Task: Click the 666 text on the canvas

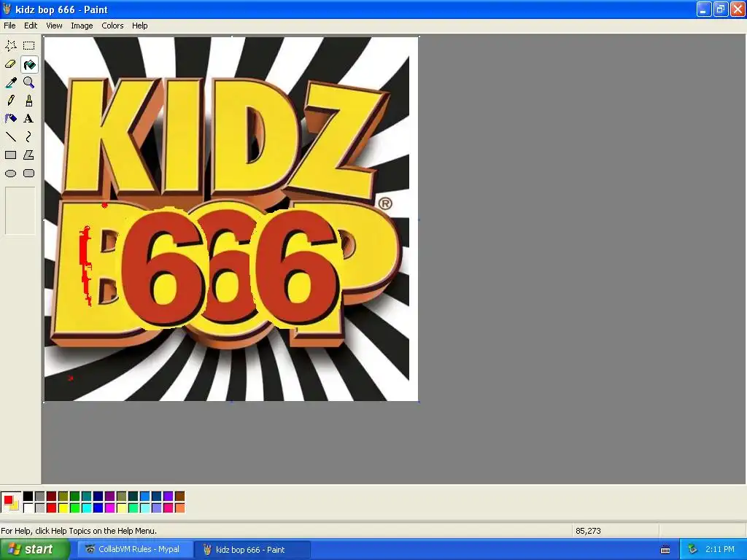Action: 231,269
